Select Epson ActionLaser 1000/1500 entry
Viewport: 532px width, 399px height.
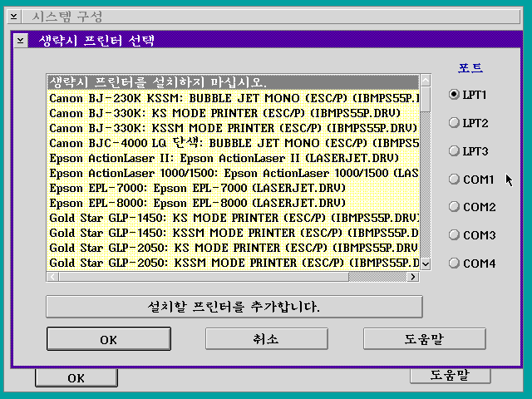pyautogui.click(x=233, y=173)
